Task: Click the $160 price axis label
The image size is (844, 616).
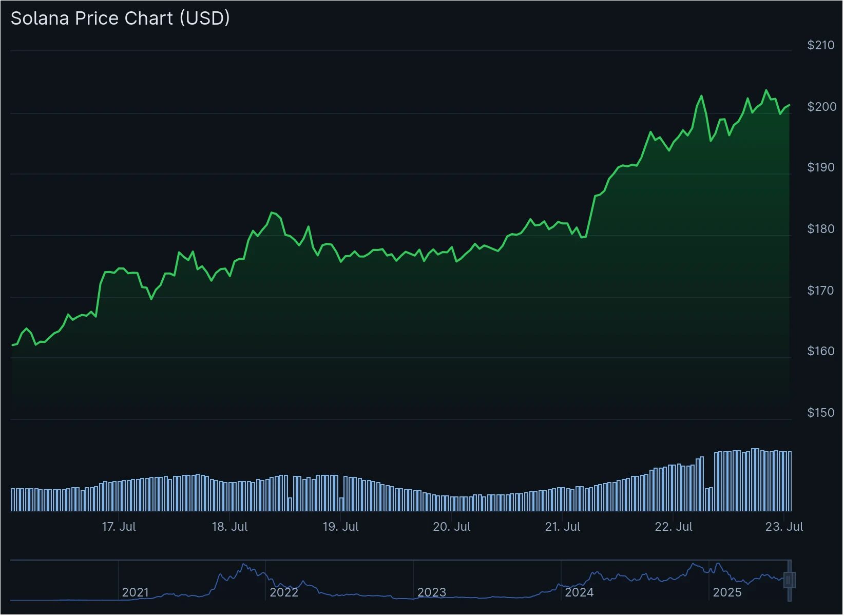Action: [x=821, y=351]
